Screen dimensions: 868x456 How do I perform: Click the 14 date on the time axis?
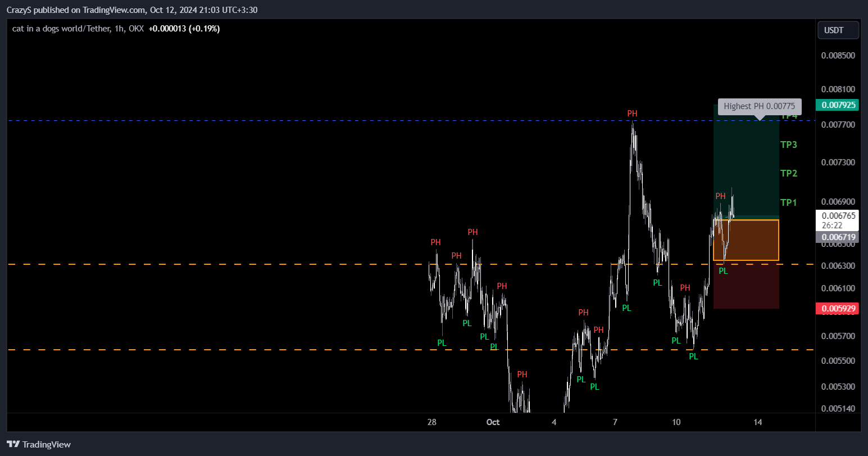point(758,422)
